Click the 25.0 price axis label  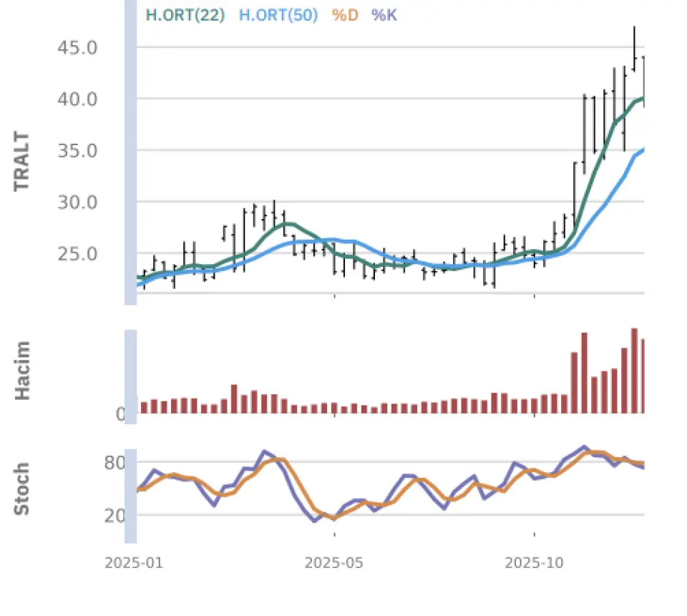coord(77,254)
